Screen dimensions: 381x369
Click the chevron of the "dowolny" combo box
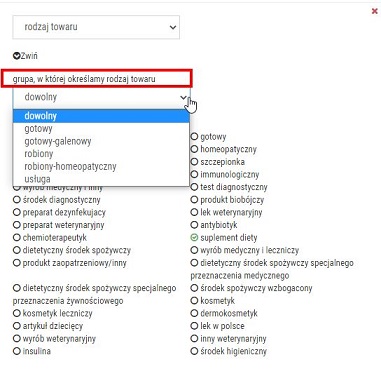click(x=184, y=97)
